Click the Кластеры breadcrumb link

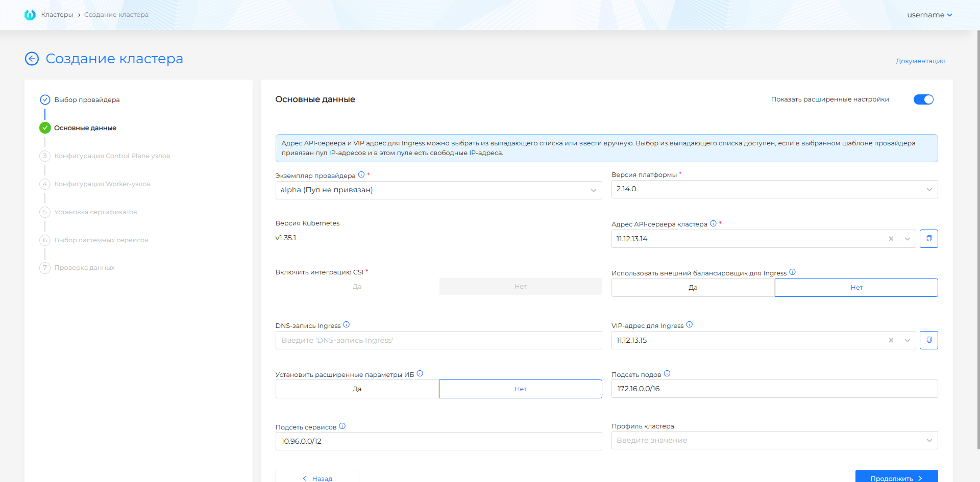57,15
